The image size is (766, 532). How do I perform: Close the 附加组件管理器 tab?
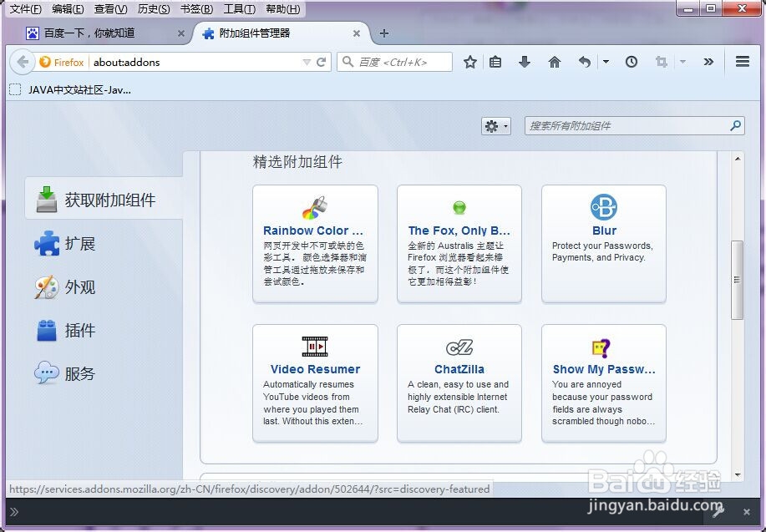pos(357,33)
